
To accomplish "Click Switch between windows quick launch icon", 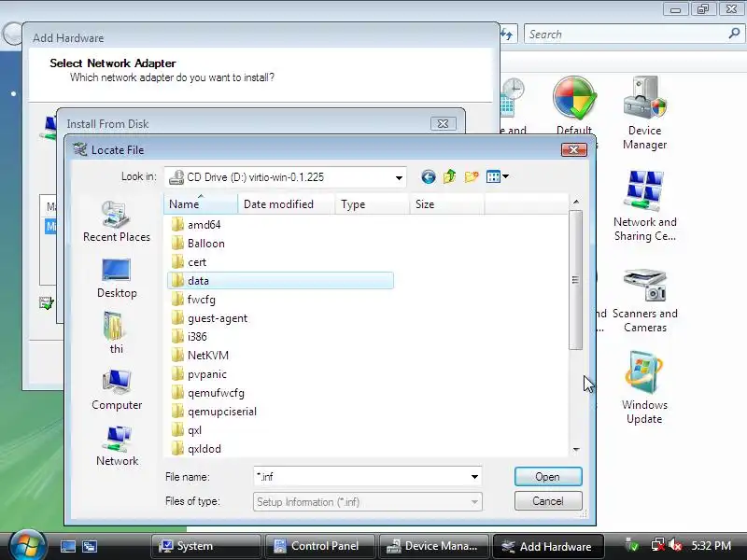I will click(89, 546).
